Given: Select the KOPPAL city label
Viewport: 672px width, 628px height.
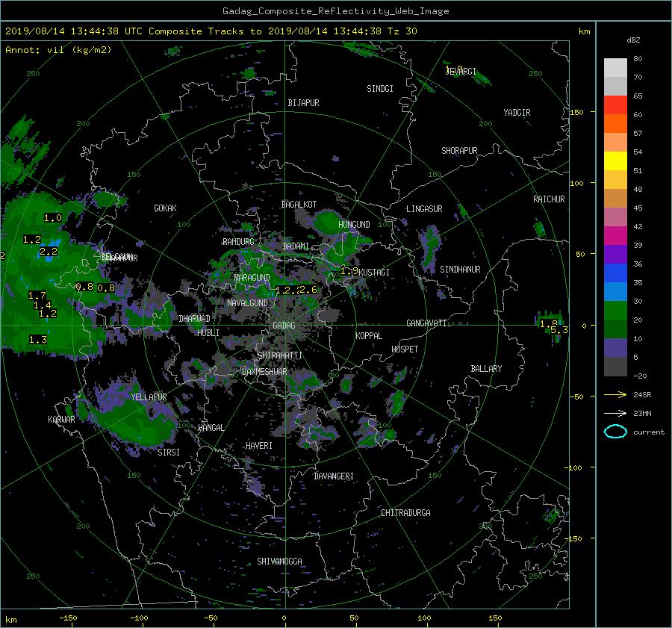Looking at the screenshot, I should 369,335.
